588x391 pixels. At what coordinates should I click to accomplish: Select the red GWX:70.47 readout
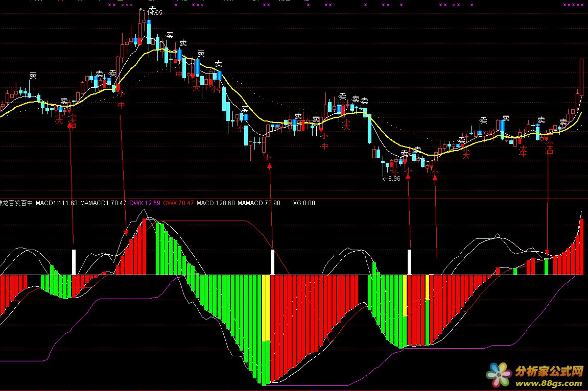click(178, 203)
